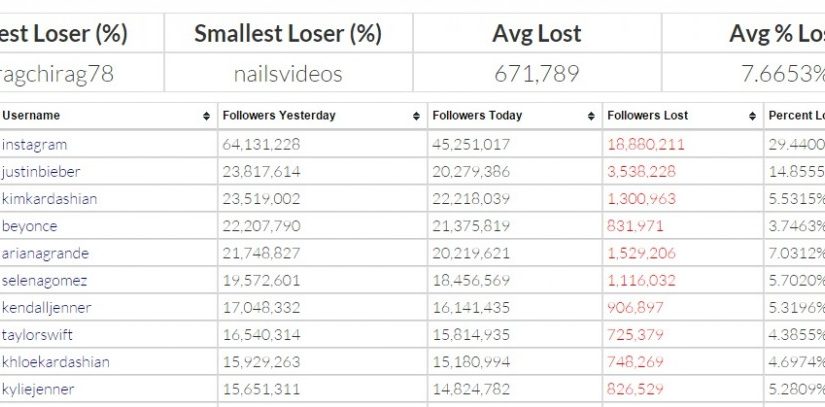Open selenagomez username link

[x=44, y=281]
